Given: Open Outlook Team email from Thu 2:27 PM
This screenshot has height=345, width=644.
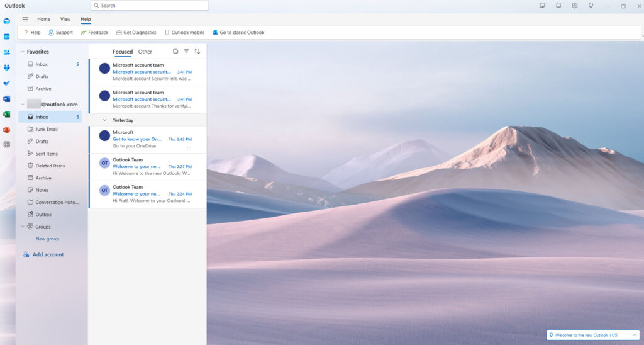Looking at the screenshot, I should pyautogui.click(x=148, y=167).
